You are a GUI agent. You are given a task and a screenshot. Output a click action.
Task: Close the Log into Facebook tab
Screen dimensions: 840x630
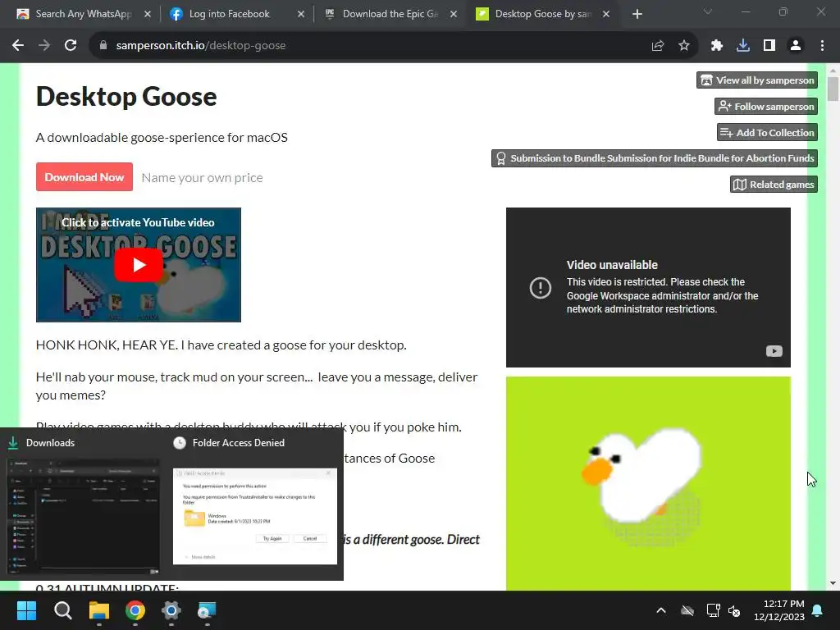coord(301,14)
